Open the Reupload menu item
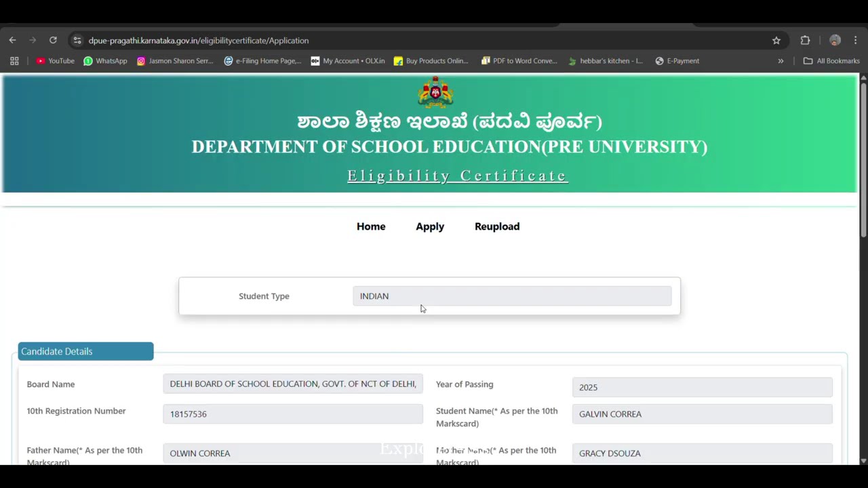Screen dimensions: 868x488 click(x=497, y=226)
